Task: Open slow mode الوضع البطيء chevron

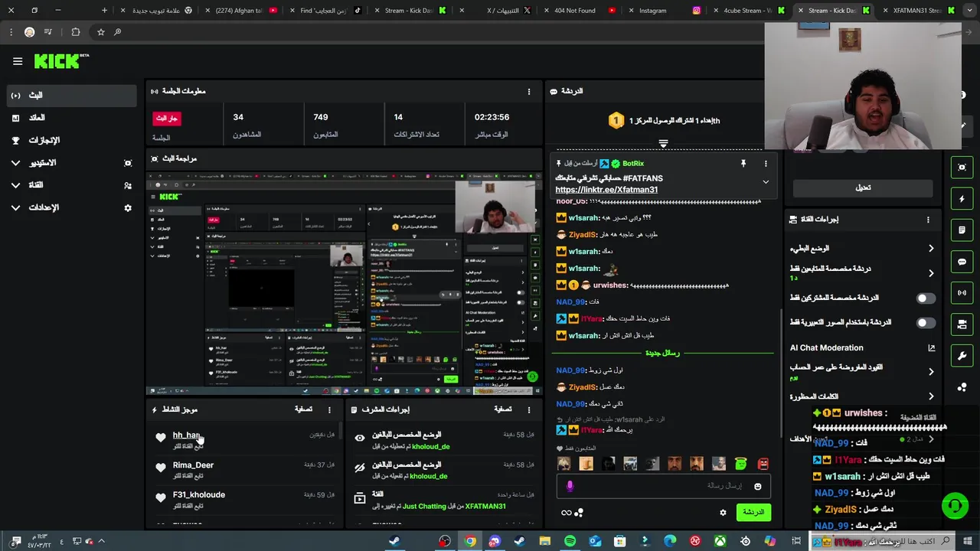Action: 931,249
